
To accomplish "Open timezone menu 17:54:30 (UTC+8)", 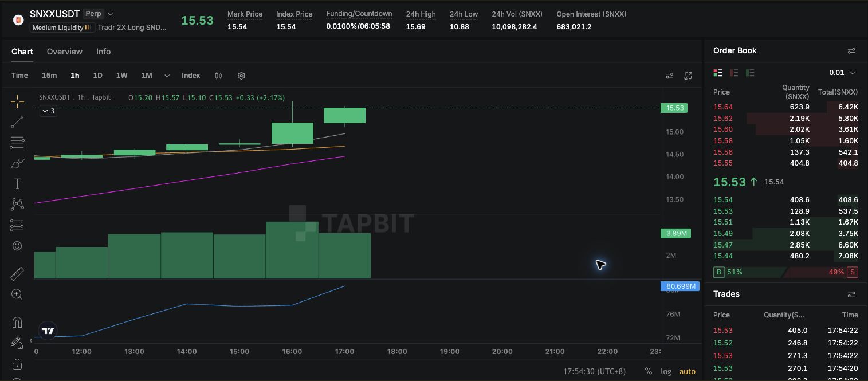I will point(595,371).
